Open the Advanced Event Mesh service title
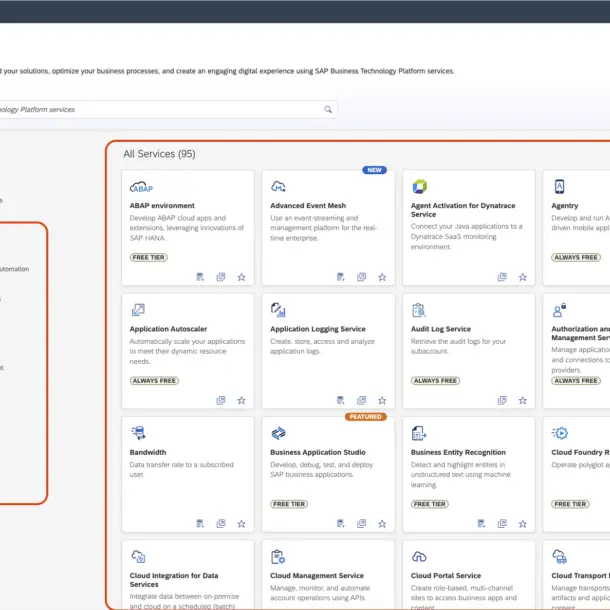Viewport: 610px width, 610px height. coord(308,205)
